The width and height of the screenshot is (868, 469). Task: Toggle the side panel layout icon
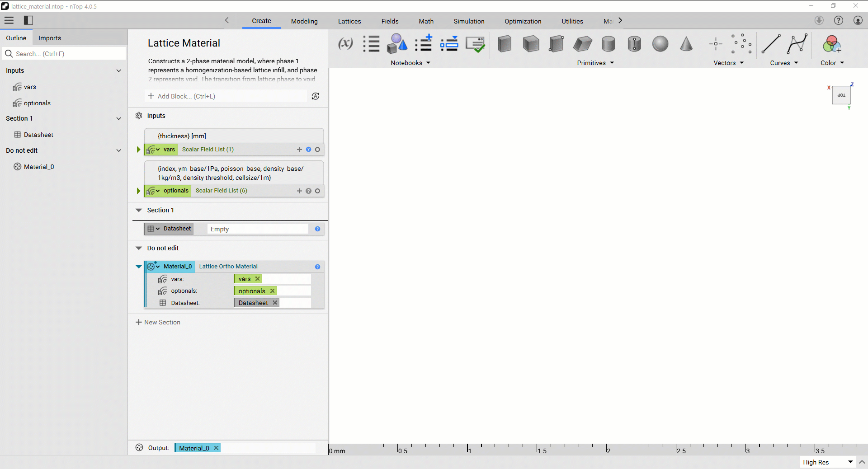point(28,20)
